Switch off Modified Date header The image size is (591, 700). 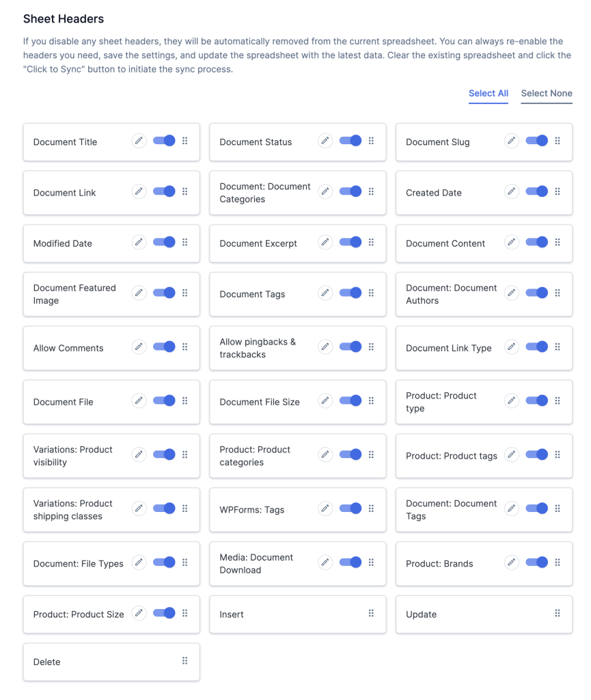pyautogui.click(x=164, y=242)
